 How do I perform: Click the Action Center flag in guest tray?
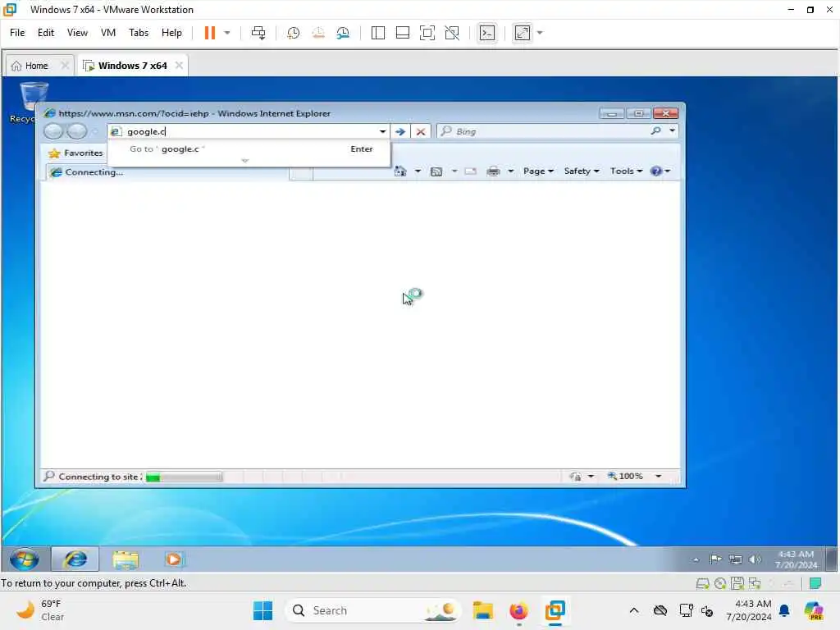tap(715, 559)
